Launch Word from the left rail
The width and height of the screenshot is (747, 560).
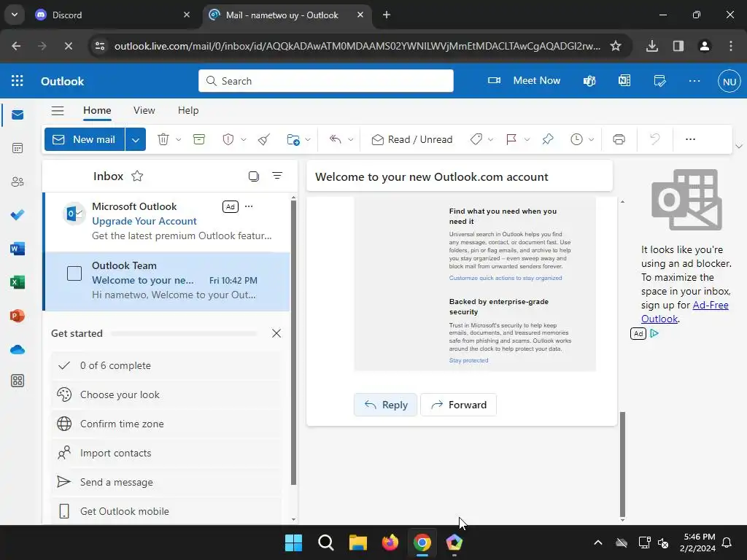click(18, 249)
